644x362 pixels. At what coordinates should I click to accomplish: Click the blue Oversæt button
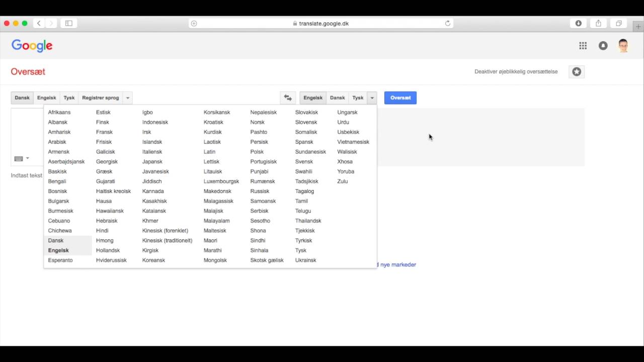400,98
